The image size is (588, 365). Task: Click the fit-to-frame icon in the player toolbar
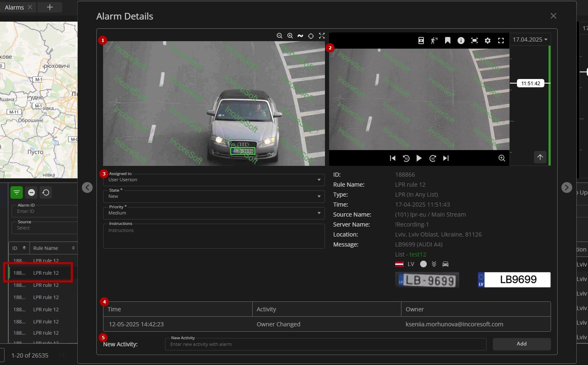click(x=474, y=40)
